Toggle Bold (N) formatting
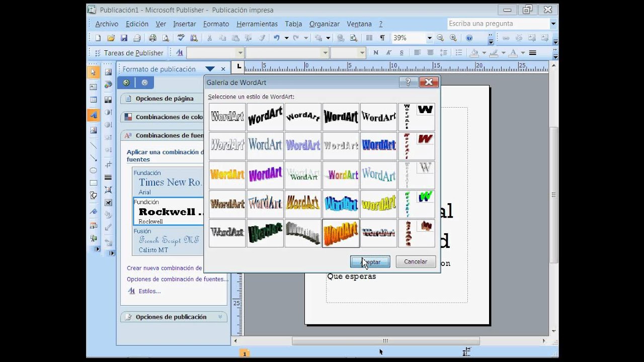 coord(375,52)
